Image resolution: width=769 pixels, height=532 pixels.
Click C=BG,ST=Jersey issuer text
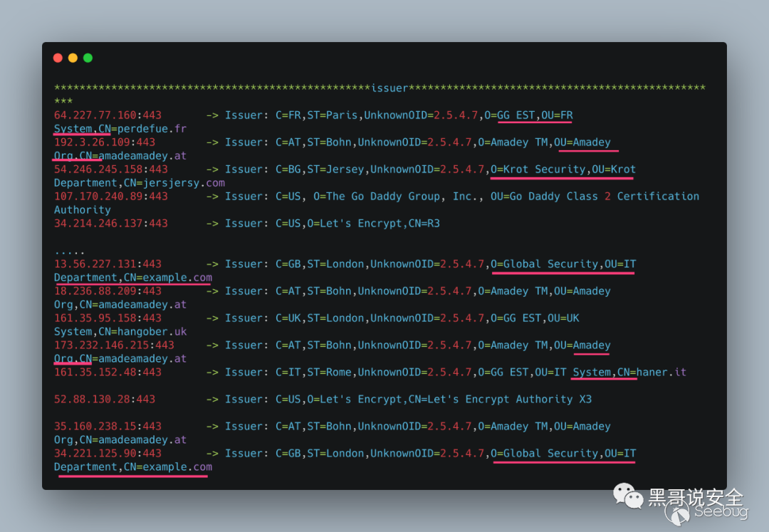pyautogui.click(x=320, y=169)
